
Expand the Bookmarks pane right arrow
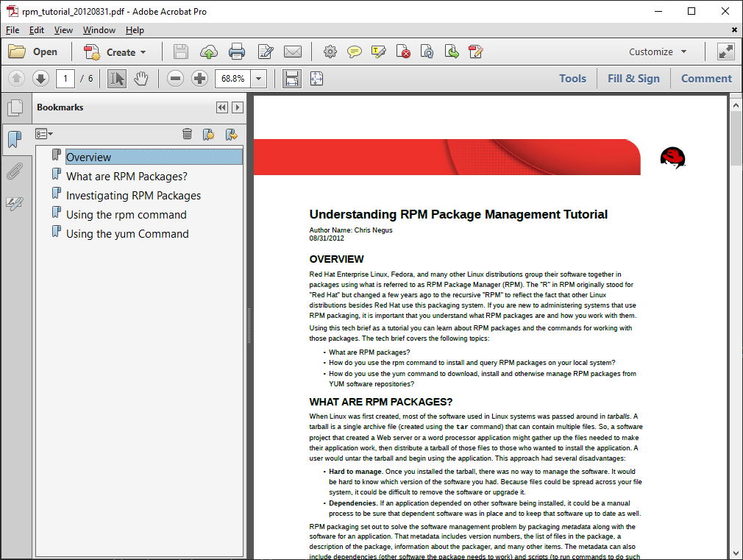click(238, 107)
